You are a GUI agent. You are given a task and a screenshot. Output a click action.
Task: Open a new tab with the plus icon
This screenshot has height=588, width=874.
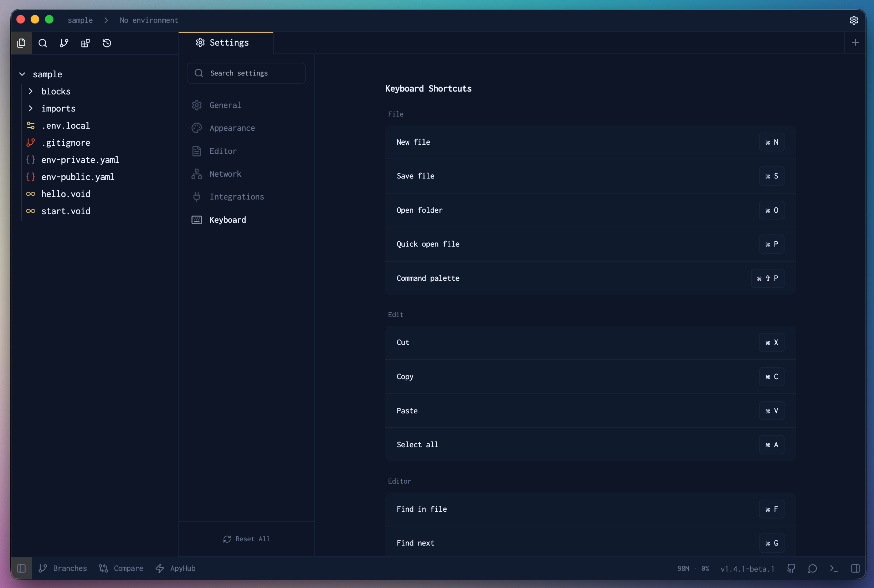click(x=855, y=42)
